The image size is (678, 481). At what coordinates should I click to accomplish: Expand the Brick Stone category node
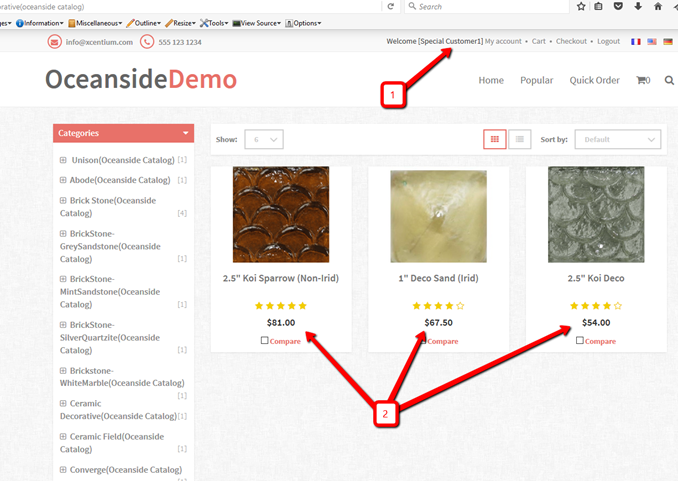[63, 200]
